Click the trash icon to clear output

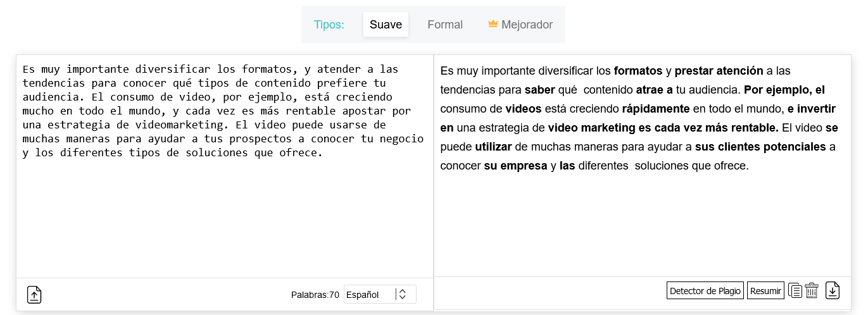[x=812, y=291]
